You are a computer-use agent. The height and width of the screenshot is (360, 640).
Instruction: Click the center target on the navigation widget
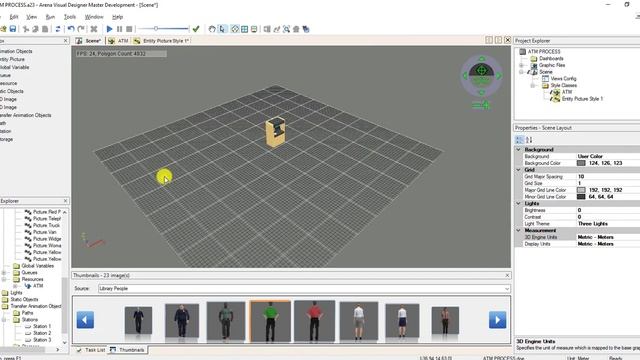tap(482, 70)
